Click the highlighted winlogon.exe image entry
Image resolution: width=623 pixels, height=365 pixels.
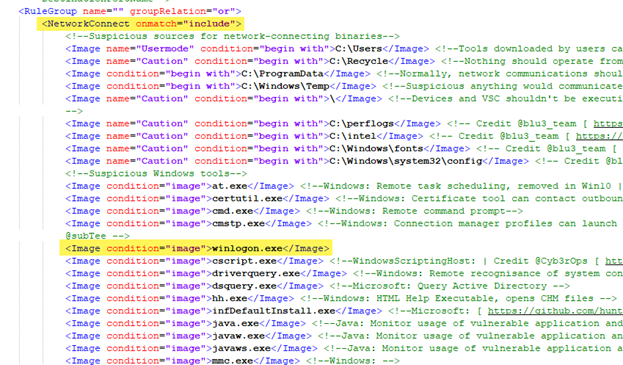click(197, 249)
